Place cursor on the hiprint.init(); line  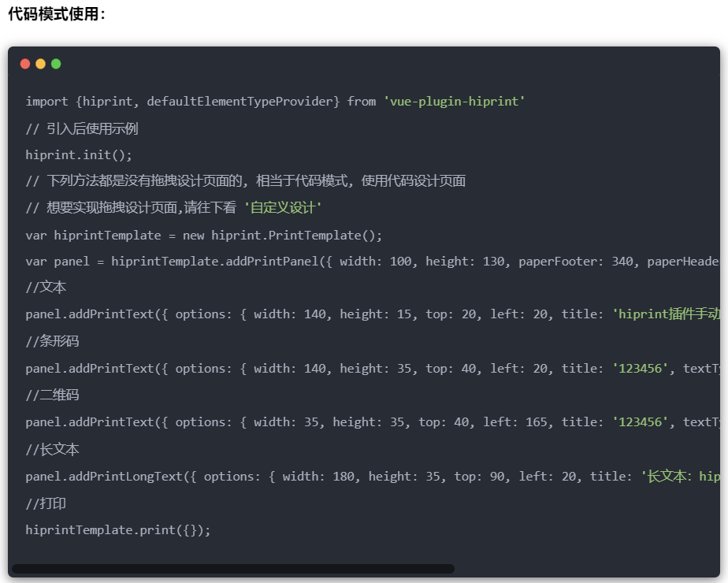coord(79,154)
